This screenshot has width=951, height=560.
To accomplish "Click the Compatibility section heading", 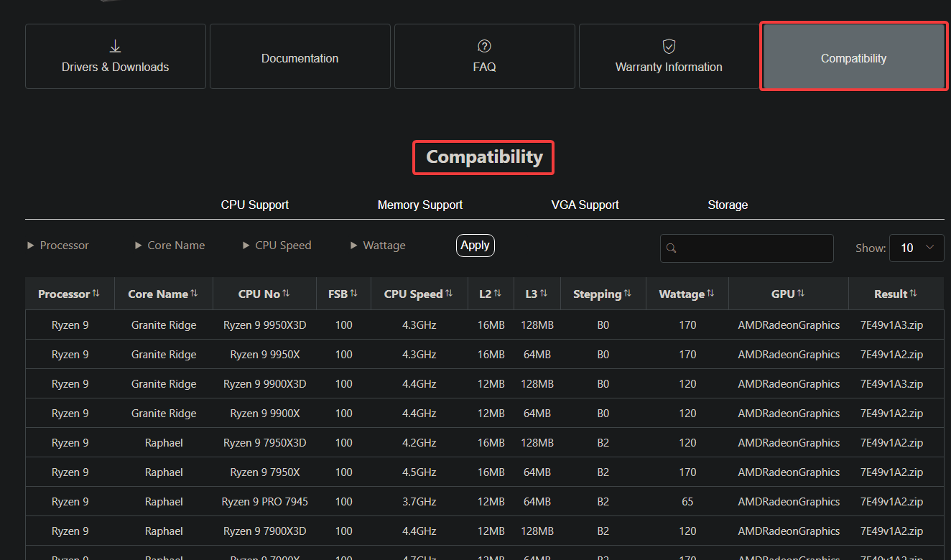I will click(x=484, y=157).
